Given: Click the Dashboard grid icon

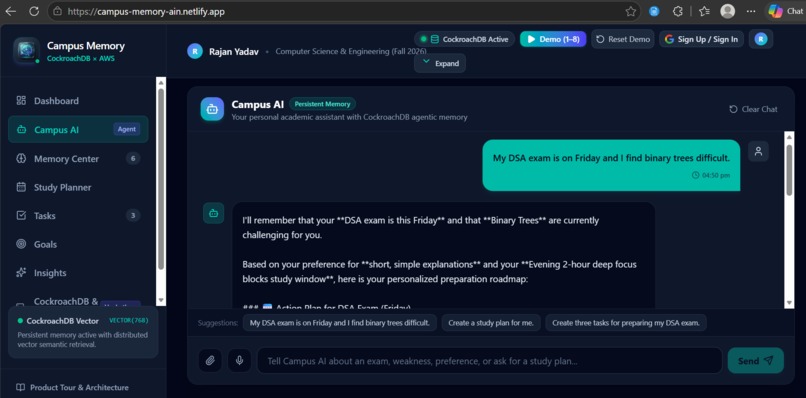Looking at the screenshot, I should (21, 101).
